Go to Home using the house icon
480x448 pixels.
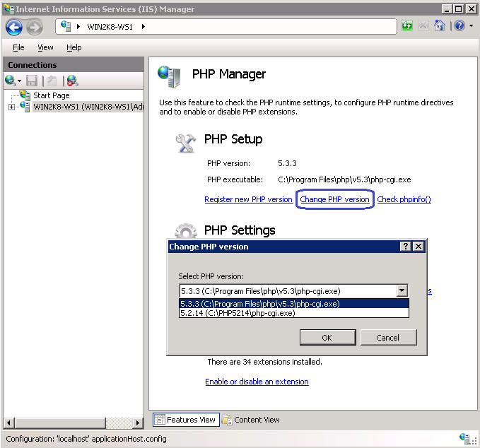click(440, 26)
